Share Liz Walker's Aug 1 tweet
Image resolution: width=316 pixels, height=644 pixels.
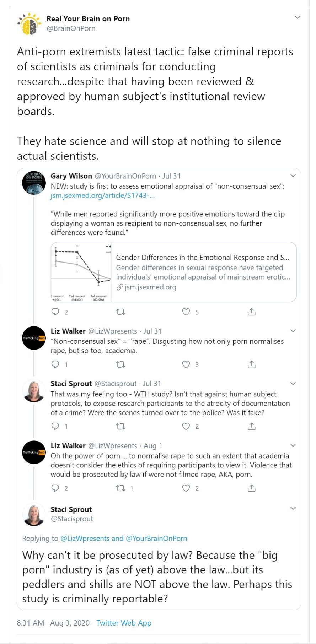(x=251, y=488)
